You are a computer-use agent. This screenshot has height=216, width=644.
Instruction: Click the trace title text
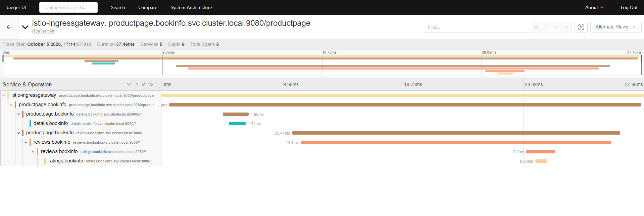pos(171,23)
